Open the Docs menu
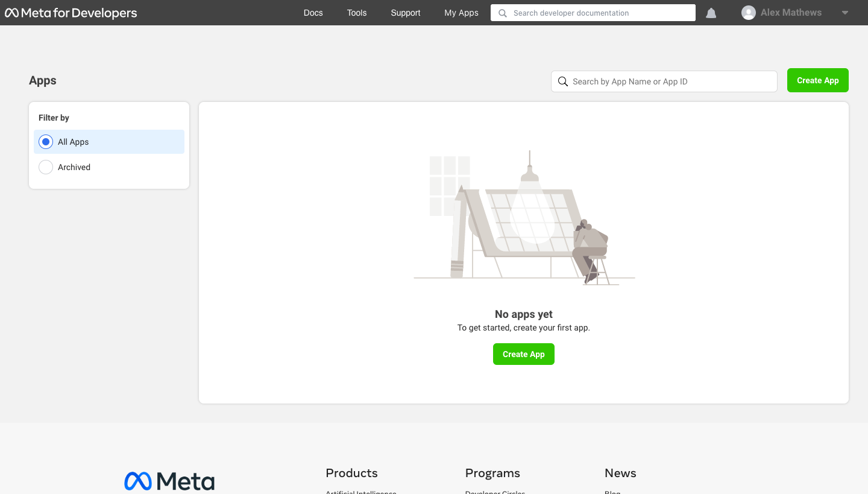Viewport: 868px width, 494px height. [x=313, y=13]
